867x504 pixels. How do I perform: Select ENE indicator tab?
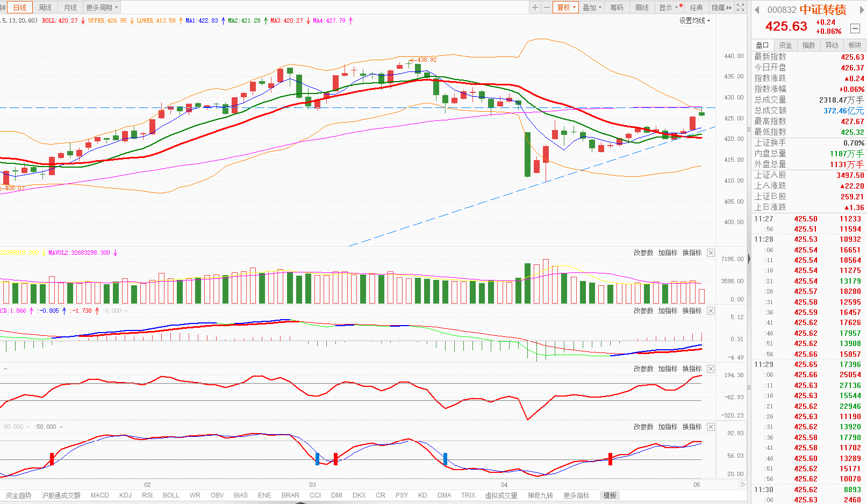[264, 495]
